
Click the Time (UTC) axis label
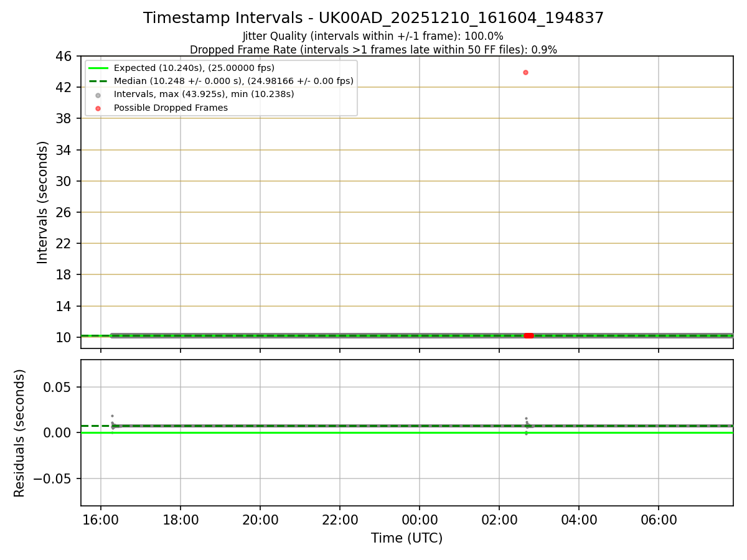(x=407, y=538)
